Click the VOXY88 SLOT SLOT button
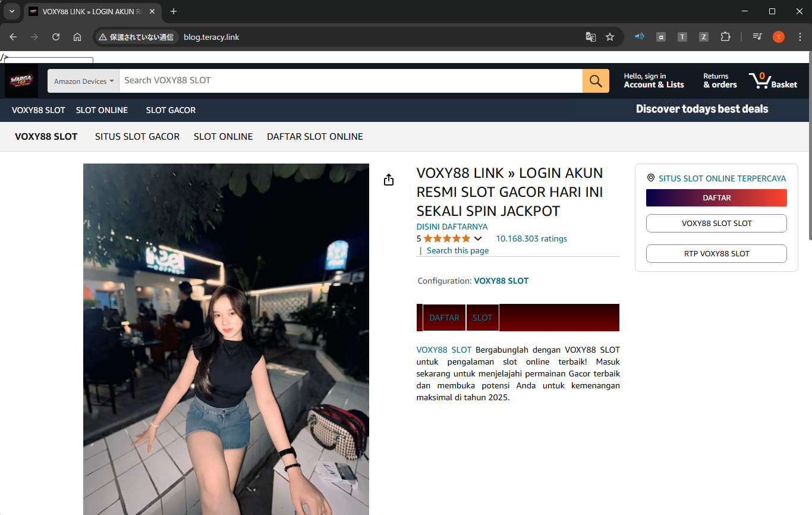812x515 pixels. pyautogui.click(x=716, y=224)
